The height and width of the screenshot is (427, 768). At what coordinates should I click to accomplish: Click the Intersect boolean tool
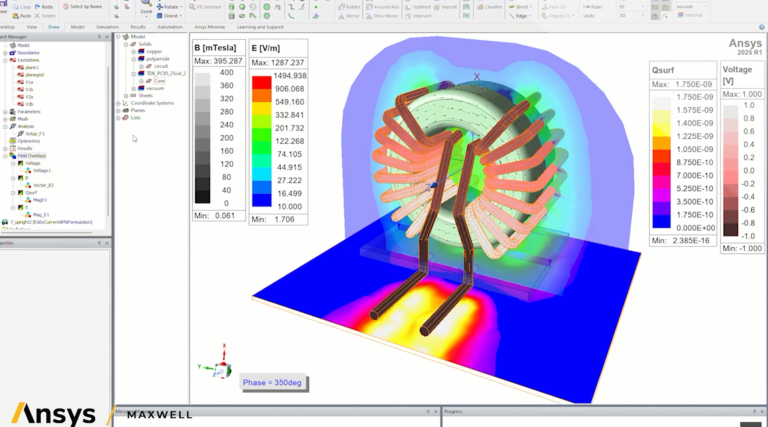(418, 16)
